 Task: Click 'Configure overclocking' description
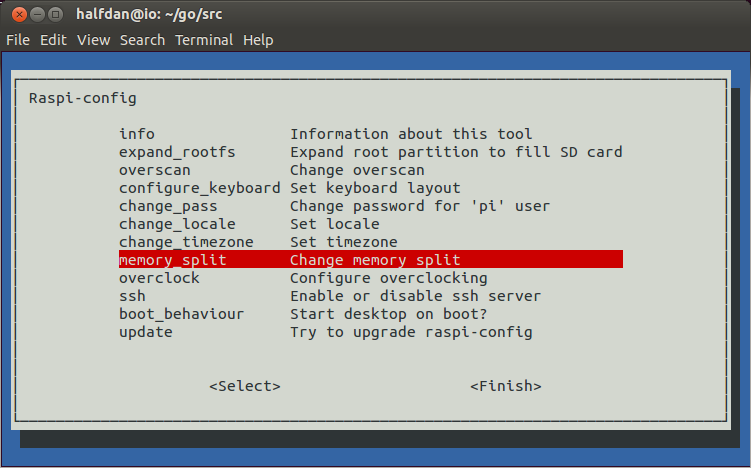388,278
